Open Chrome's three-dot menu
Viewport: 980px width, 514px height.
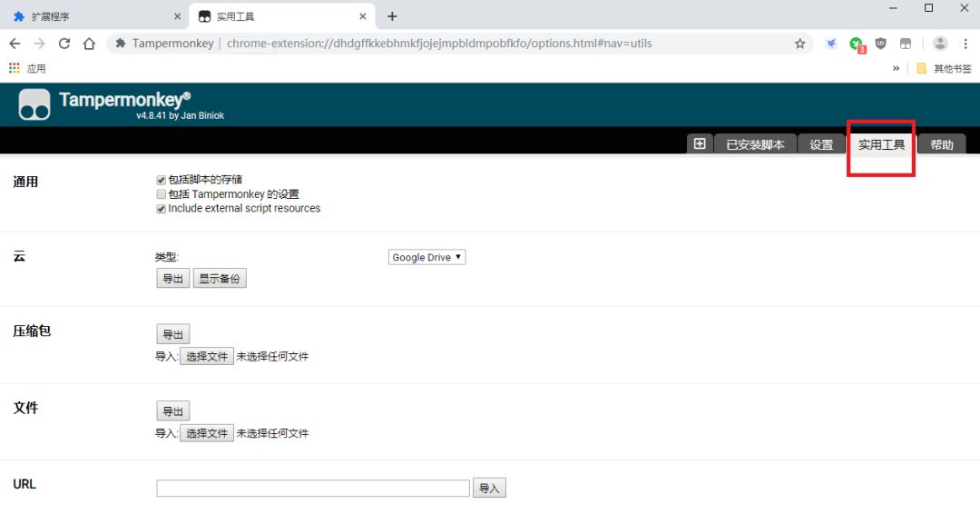(965, 44)
